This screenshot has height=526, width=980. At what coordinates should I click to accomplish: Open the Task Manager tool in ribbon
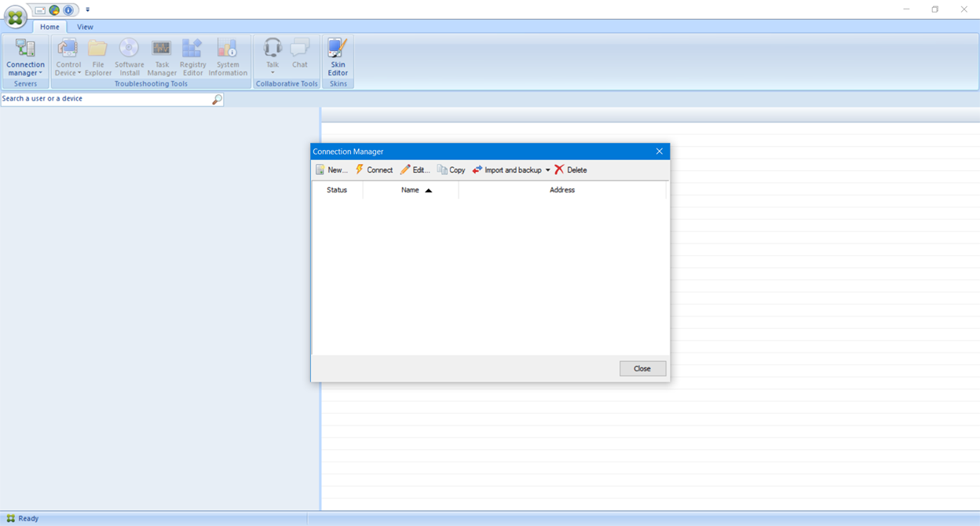coord(162,57)
